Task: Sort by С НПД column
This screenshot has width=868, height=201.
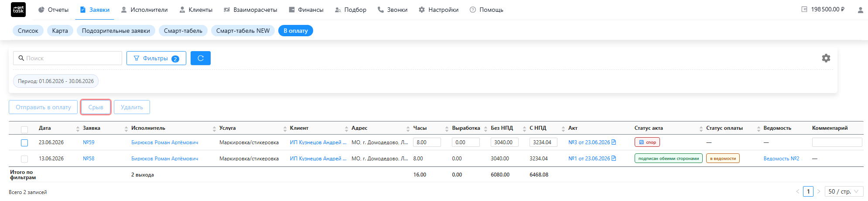Action: pyautogui.click(x=563, y=128)
